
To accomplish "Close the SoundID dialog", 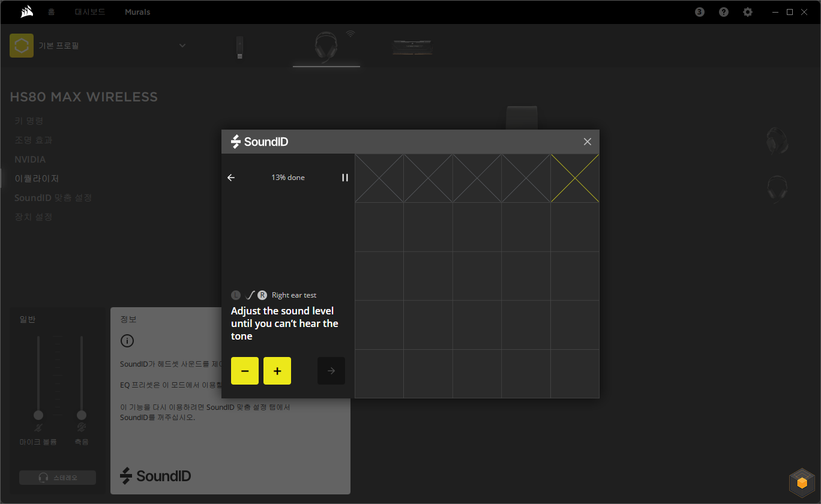I will (588, 142).
